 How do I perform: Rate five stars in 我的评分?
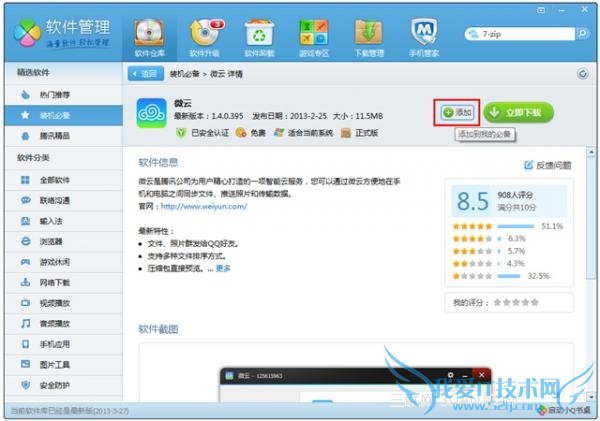coord(535,303)
